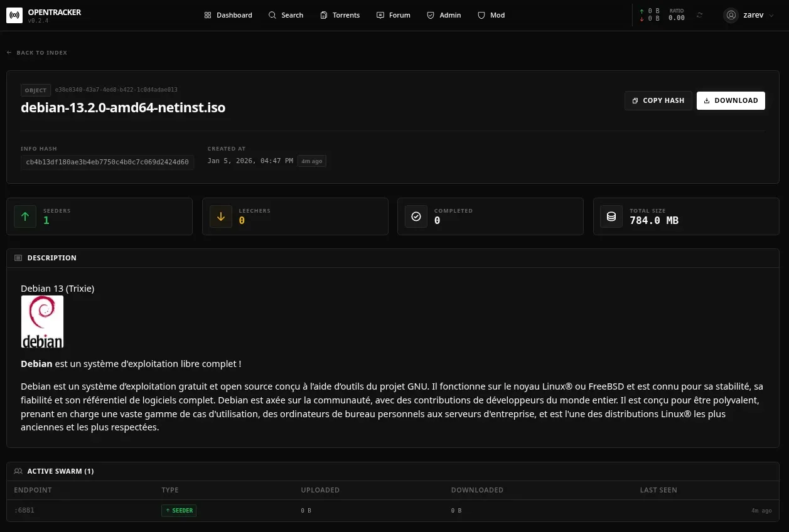Navigate to the Forum section
The height and width of the screenshot is (532, 789).
[x=394, y=15]
